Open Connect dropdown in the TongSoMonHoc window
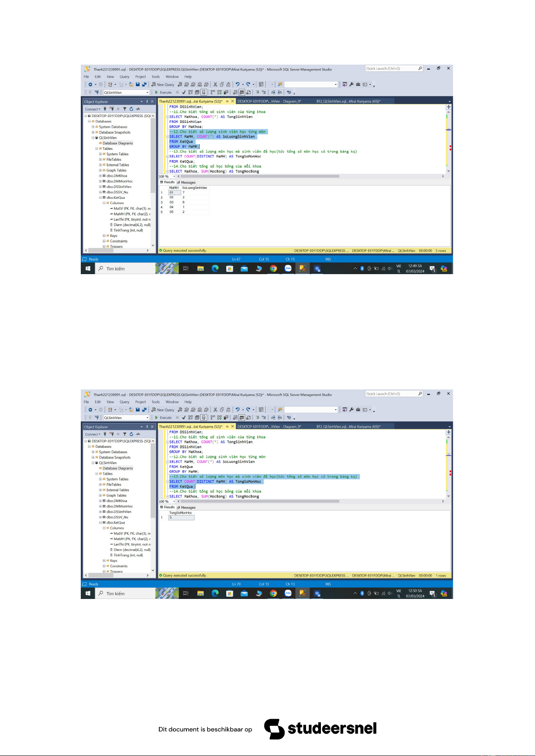 click(x=92, y=434)
